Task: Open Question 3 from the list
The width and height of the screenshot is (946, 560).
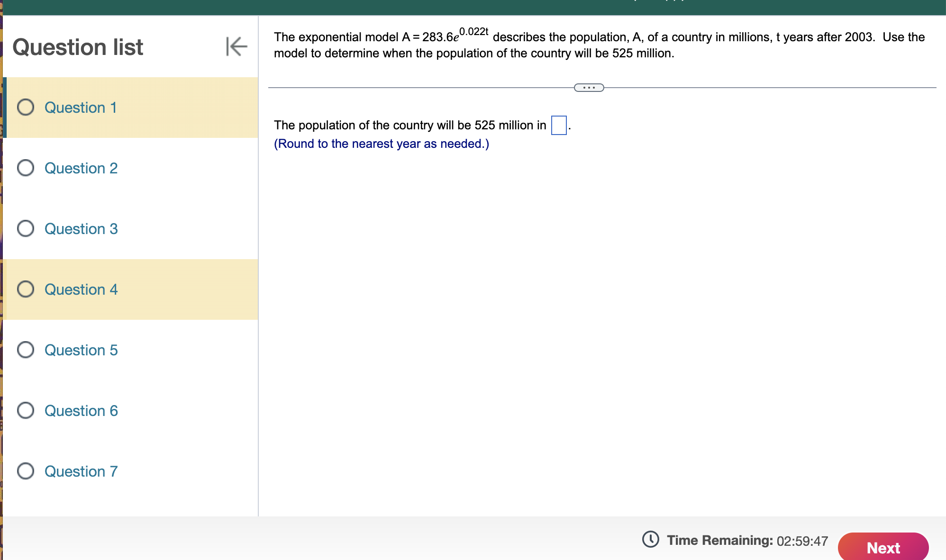Action: pyautogui.click(x=81, y=229)
